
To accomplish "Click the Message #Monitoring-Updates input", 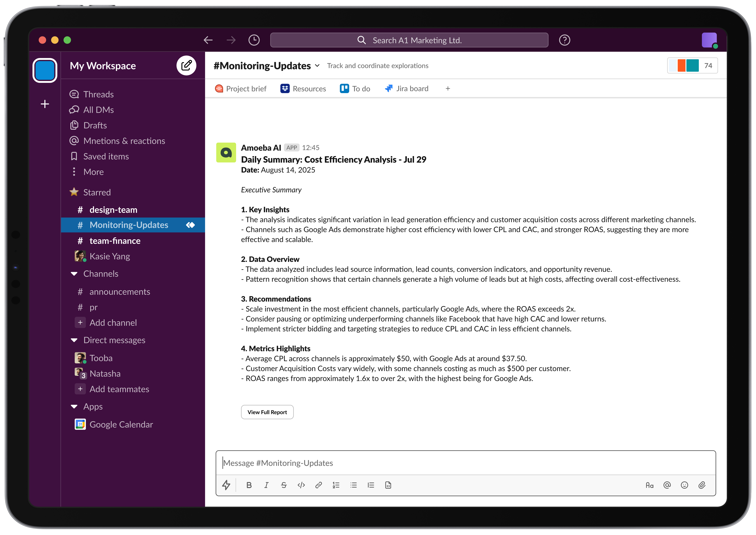I will click(465, 463).
